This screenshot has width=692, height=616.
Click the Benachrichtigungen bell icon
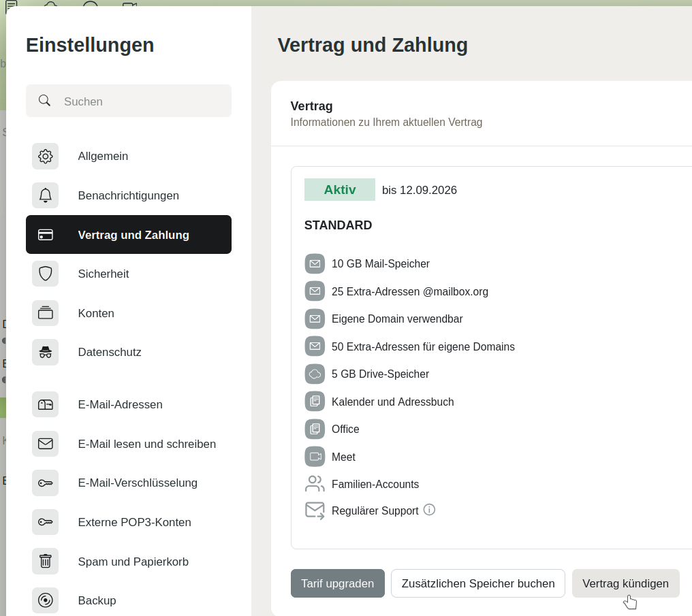(45, 195)
